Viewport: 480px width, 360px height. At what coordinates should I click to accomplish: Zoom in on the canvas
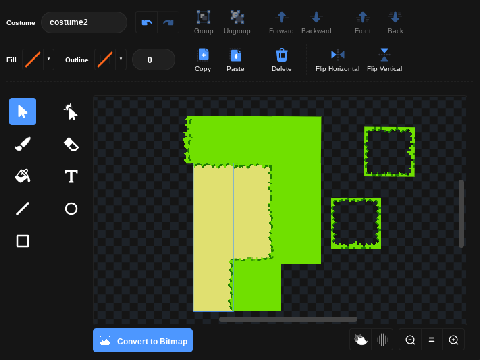(453, 340)
